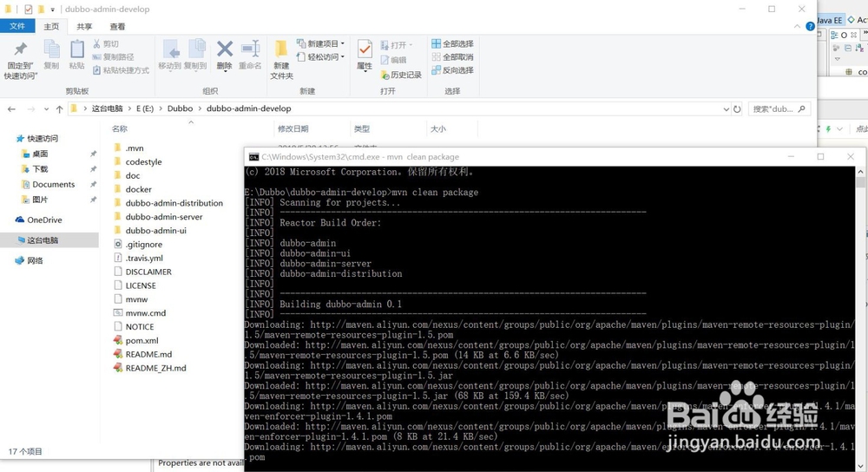Viewport: 868px width, 472px height.
Task: Switch to the View (查看) tab
Action: pyautogui.click(x=117, y=27)
